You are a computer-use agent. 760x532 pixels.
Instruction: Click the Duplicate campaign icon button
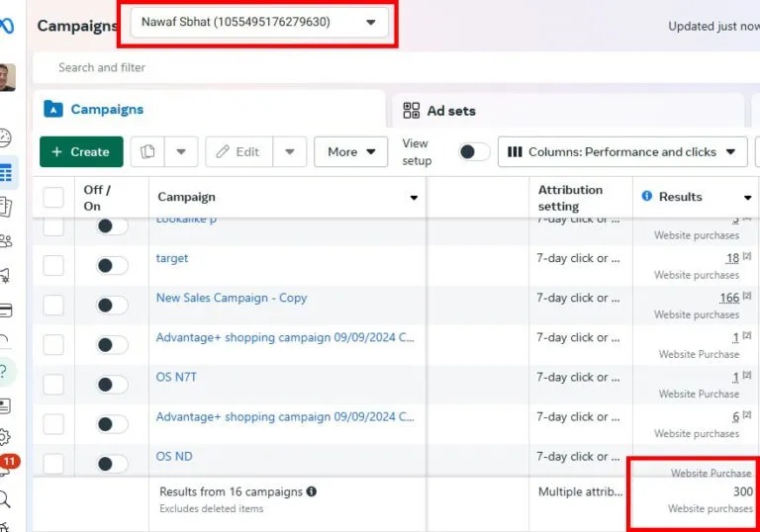click(x=148, y=151)
